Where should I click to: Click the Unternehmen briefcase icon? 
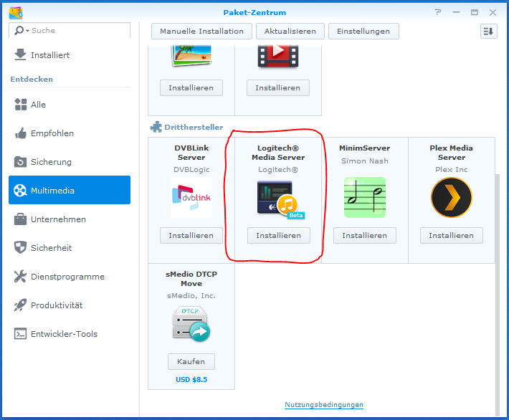21,219
